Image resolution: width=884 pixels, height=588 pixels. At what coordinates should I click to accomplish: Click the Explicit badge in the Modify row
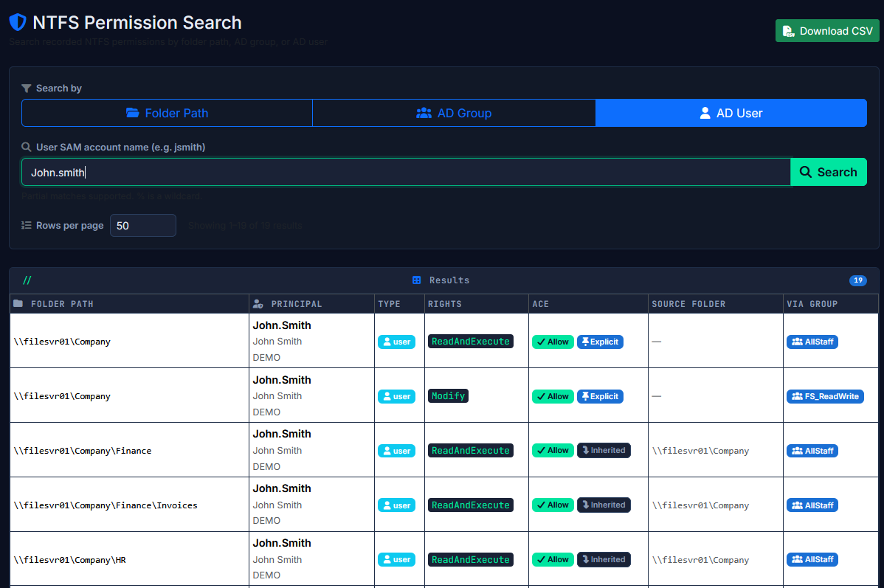(x=600, y=396)
